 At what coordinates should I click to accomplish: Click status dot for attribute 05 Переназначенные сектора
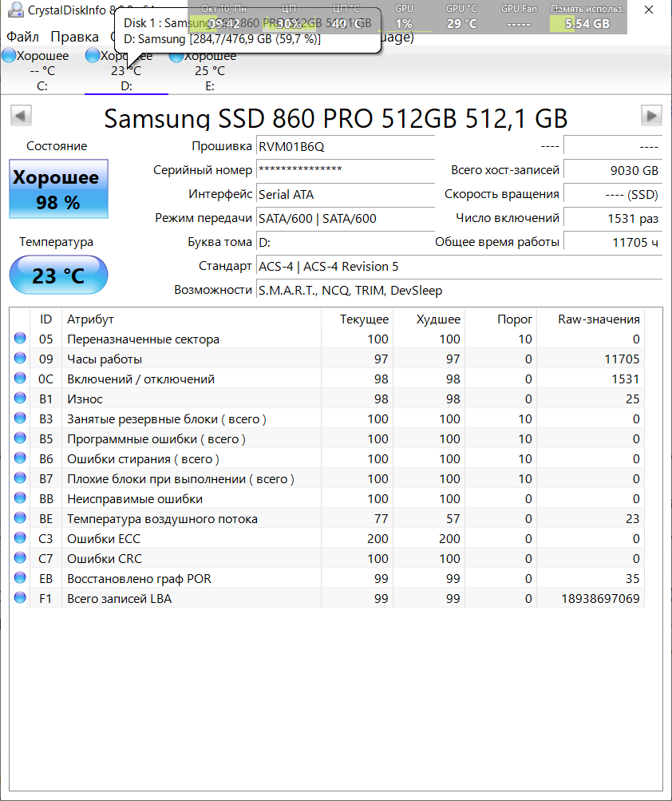pyautogui.click(x=20, y=338)
